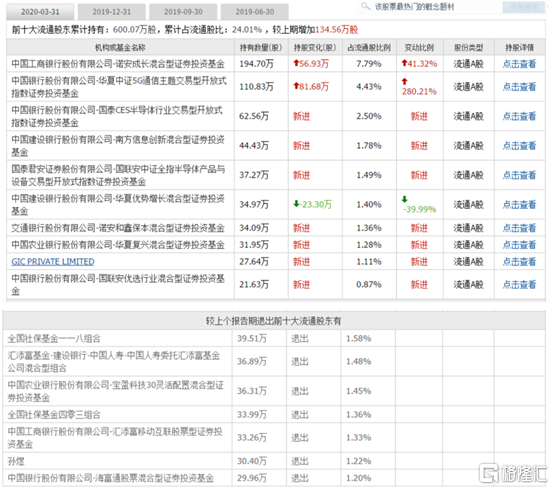
Task: Open the GIC PRIVATE LIMITED link
Action: click(x=53, y=262)
